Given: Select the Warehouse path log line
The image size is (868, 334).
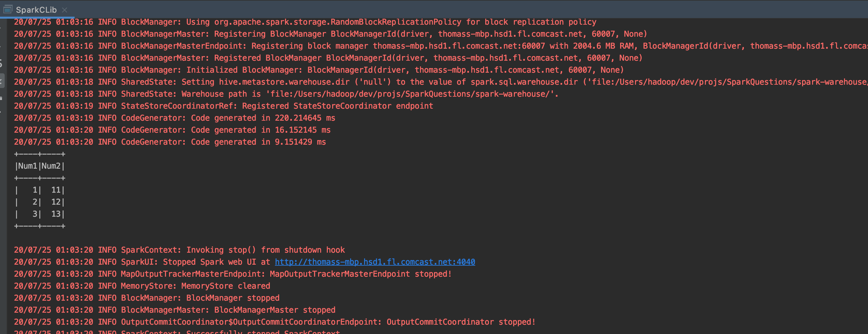Looking at the screenshot, I should click(286, 94).
